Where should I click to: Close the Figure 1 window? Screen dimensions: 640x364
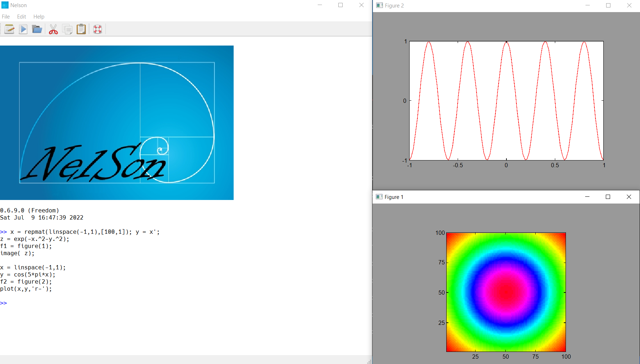click(629, 197)
